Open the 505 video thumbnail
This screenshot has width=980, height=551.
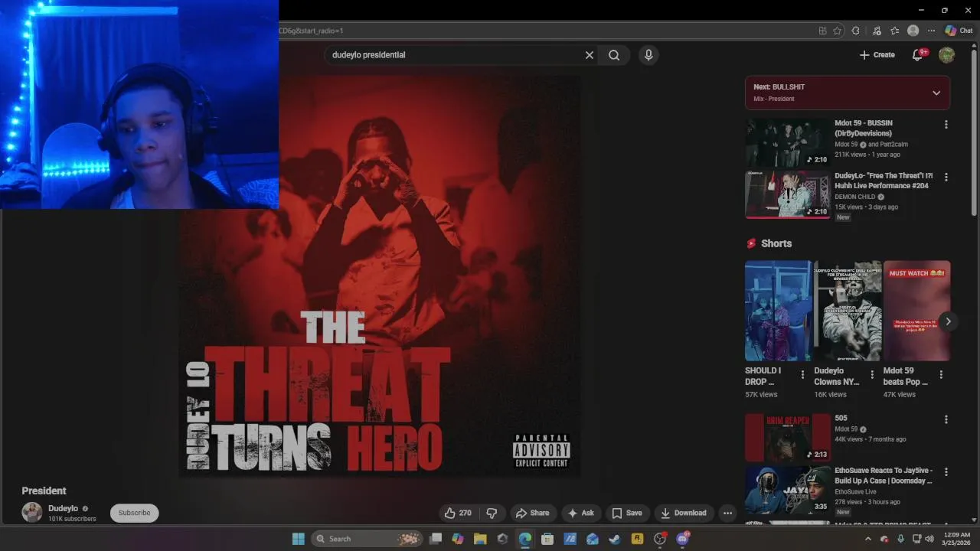click(x=788, y=438)
